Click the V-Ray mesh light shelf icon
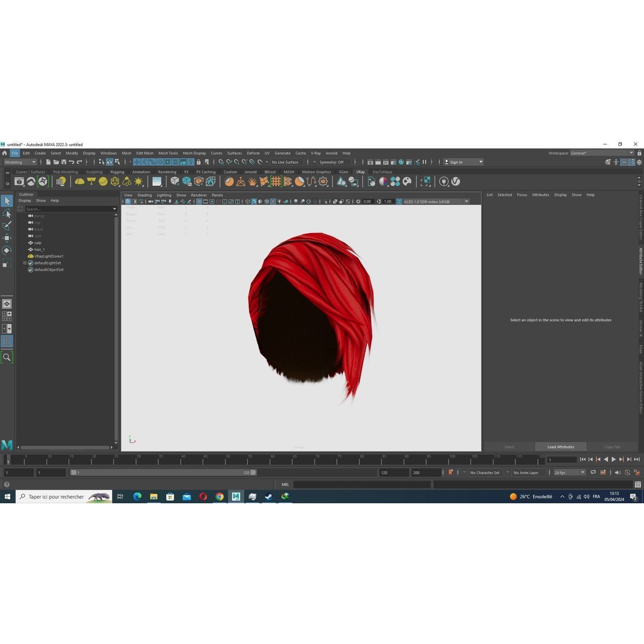Image resolution: width=644 pixels, height=644 pixels. coord(115,181)
